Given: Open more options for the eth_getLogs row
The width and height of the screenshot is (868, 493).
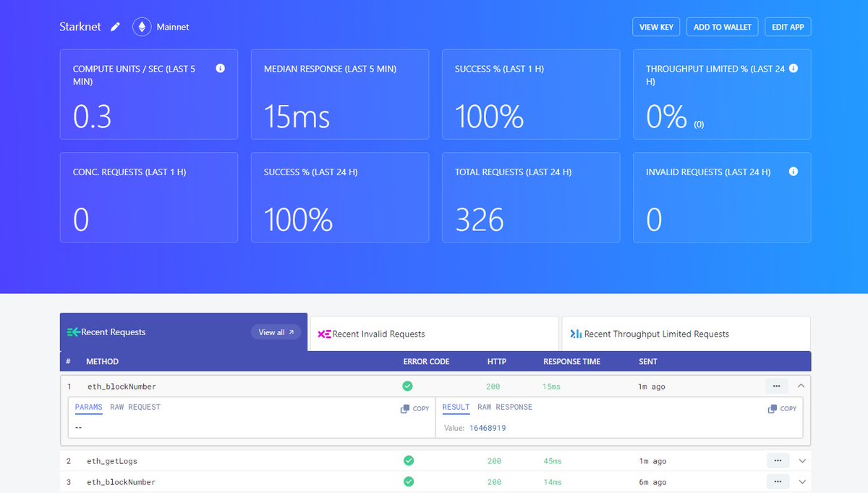Looking at the screenshot, I should pos(778,460).
